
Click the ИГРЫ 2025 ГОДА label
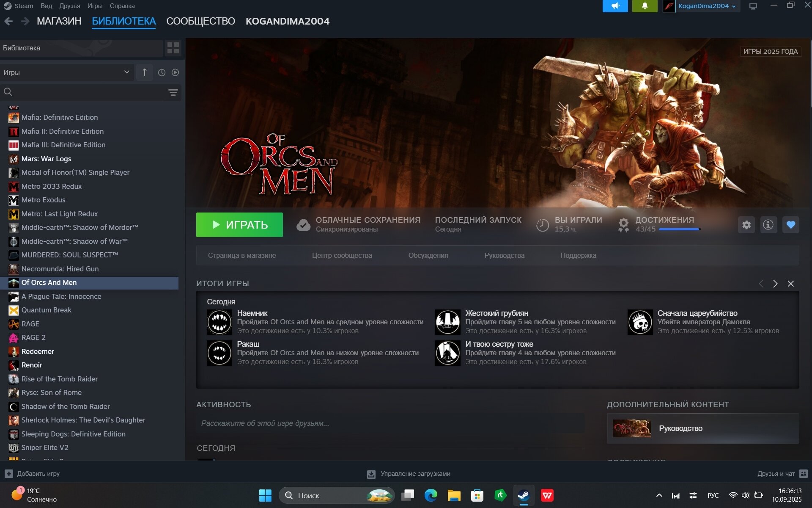[771, 51]
